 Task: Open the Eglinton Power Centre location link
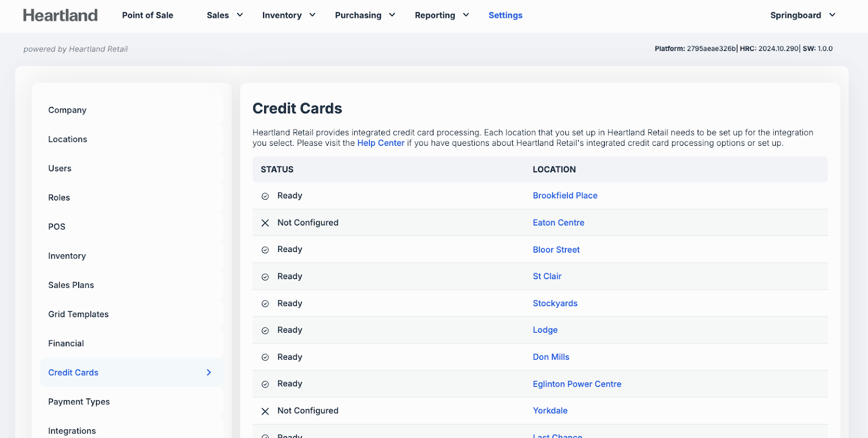[x=577, y=384]
